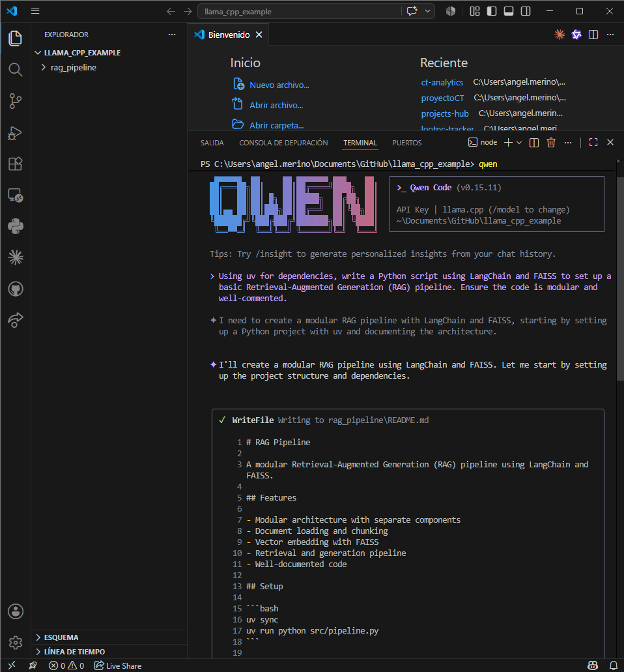Viewport: 624px width, 672px height.
Task: Open the Explorer view in activity bar
Action: coord(16,38)
